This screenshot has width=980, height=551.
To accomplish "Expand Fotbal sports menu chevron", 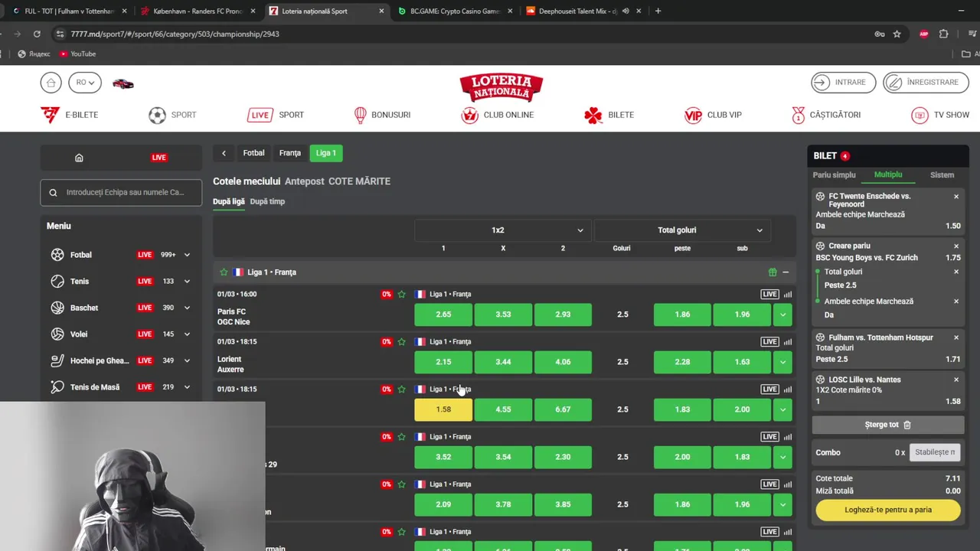I will tap(187, 255).
